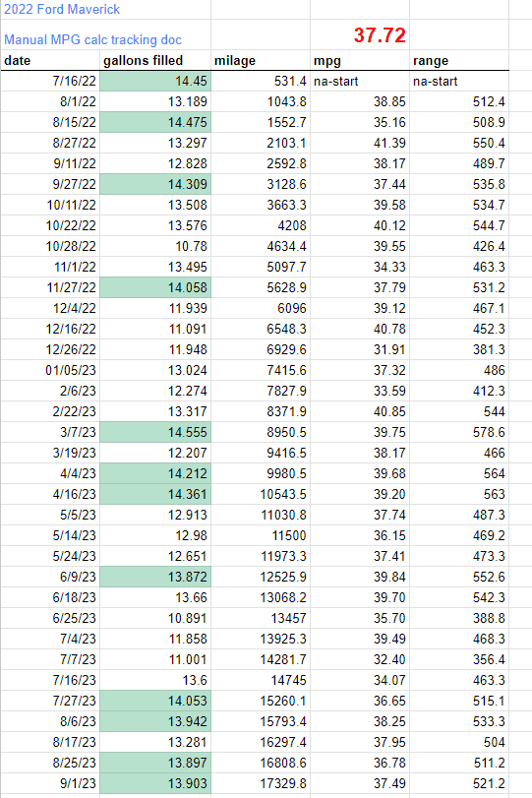Click the 8/27/22 date cell

(50, 143)
